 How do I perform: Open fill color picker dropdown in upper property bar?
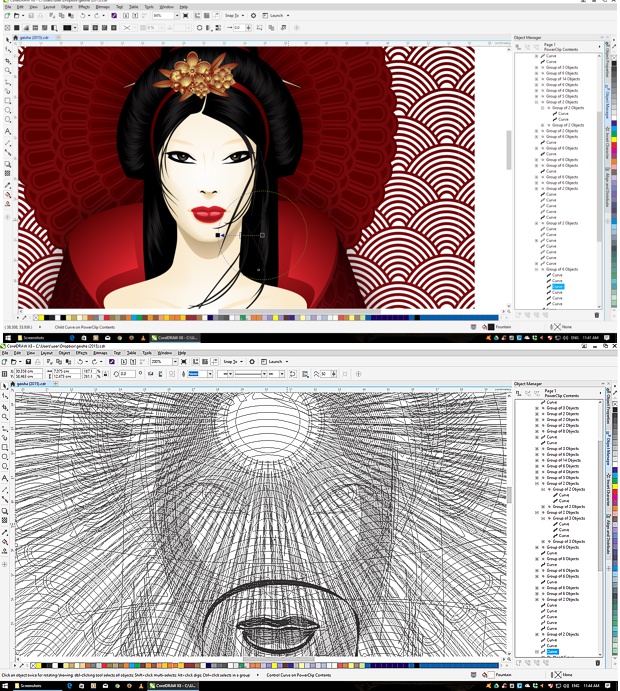pos(75,28)
